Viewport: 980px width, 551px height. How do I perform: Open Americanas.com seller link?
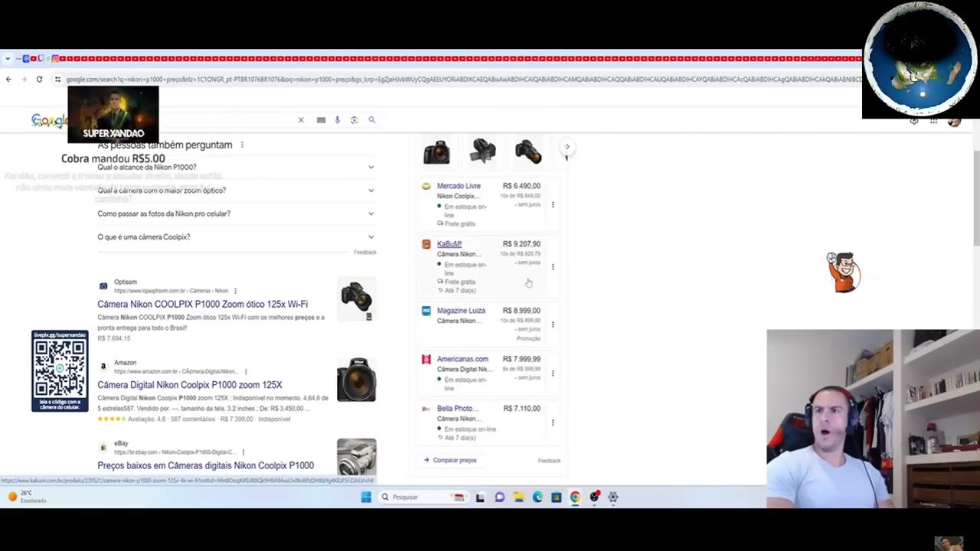coord(462,359)
